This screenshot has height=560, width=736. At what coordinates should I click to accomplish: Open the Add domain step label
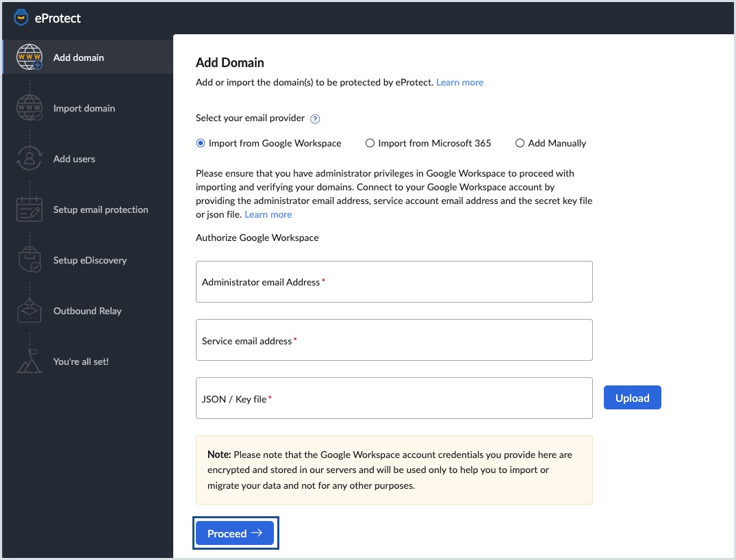pyautogui.click(x=78, y=58)
